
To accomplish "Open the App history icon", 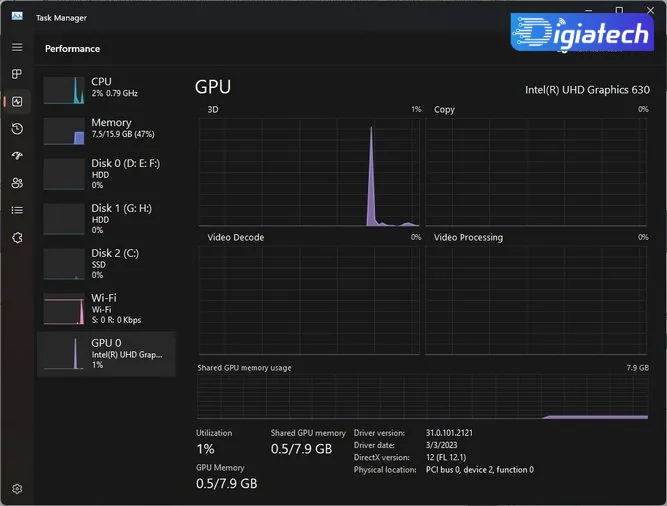I will tap(17, 129).
